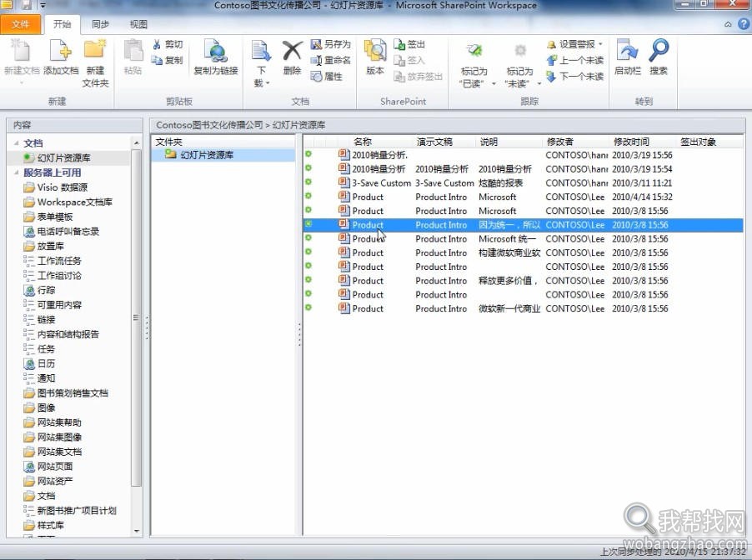Viewport: 752px width, 560px height.
Task: Switch to the 视图 (View) tab
Action: pos(138,24)
